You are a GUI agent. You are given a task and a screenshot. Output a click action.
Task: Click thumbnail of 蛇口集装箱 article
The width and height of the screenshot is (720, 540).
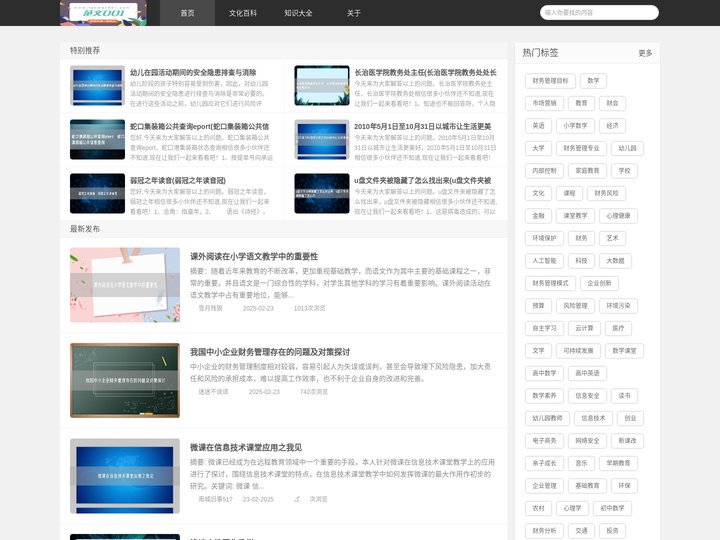(x=97, y=140)
